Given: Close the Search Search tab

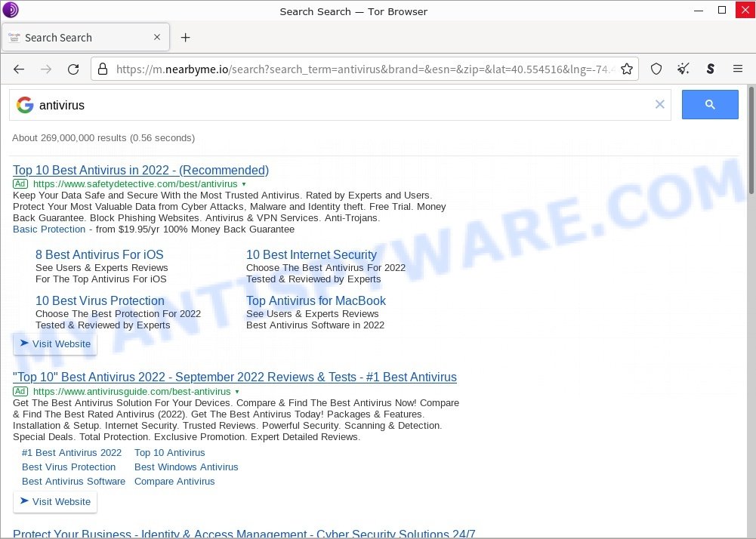Looking at the screenshot, I should point(157,37).
